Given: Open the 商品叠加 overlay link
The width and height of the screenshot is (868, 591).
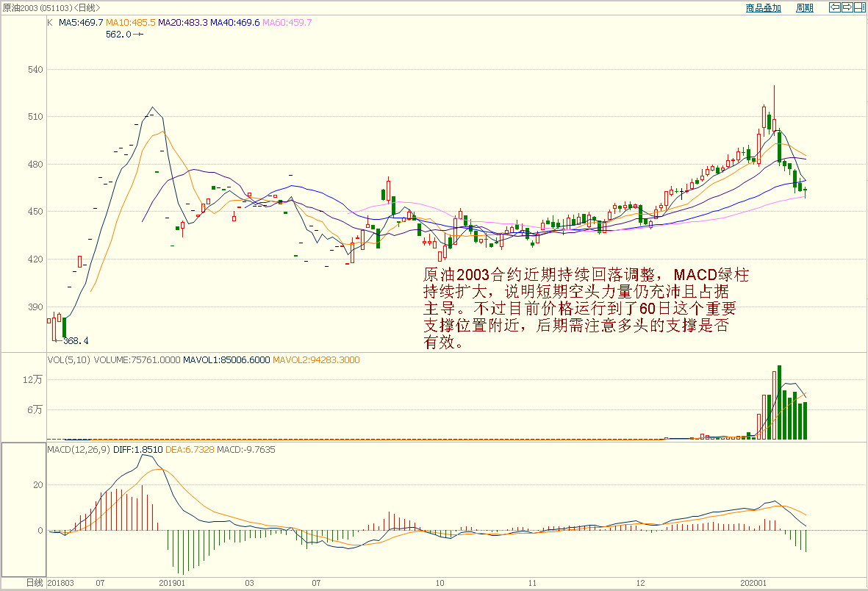Looking at the screenshot, I should click(763, 8).
